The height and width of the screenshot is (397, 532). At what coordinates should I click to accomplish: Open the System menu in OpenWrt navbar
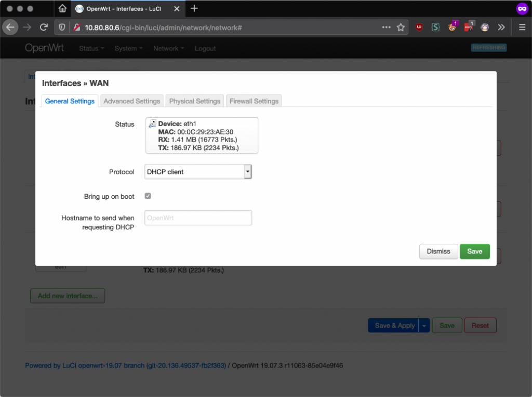click(128, 48)
